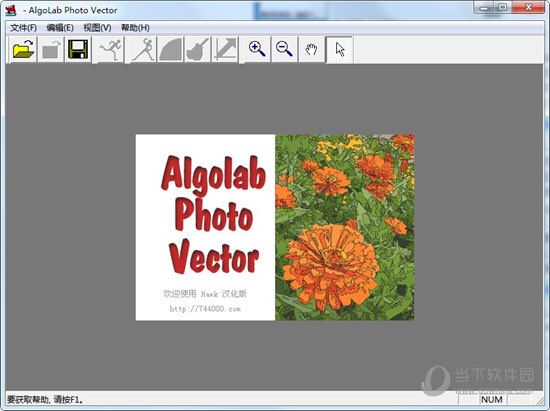Click the open file folder icon
This screenshot has width=550, height=411.
point(23,49)
